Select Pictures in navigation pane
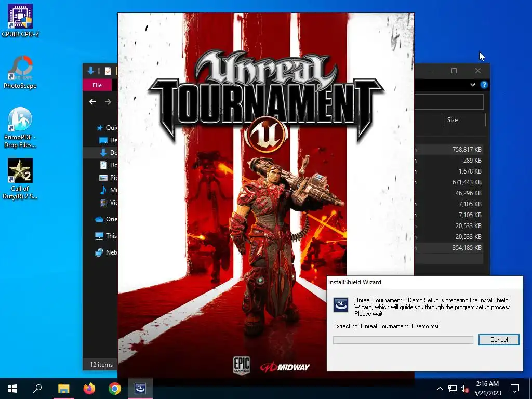Screen dimensions: 532x399 [100, 178]
